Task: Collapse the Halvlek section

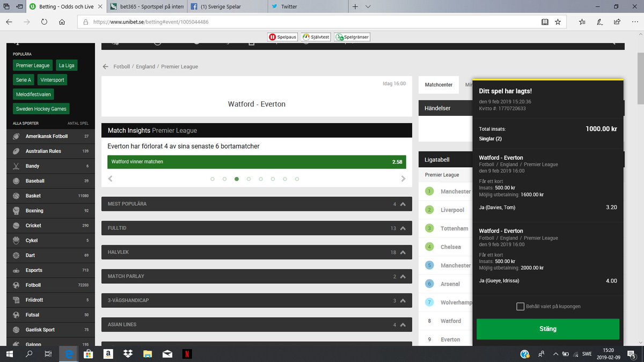Action: tap(257, 252)
